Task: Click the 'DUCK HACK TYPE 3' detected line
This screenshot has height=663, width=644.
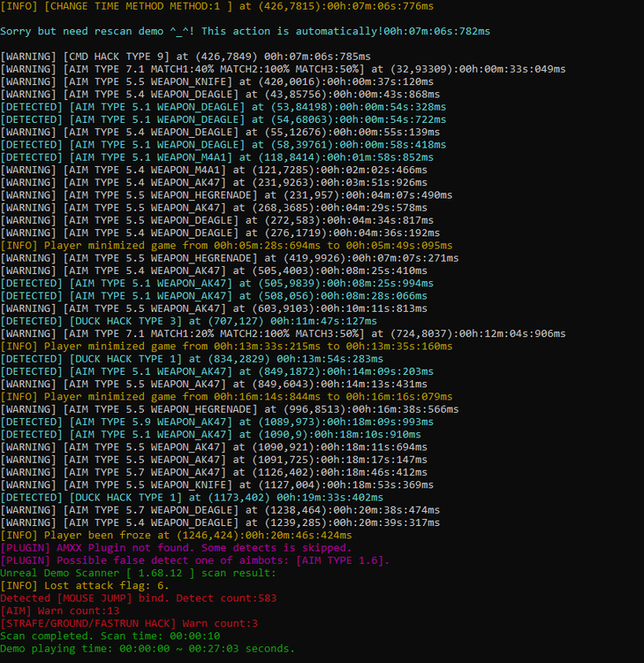Action: pyautogui.click(x=188, y=322)
